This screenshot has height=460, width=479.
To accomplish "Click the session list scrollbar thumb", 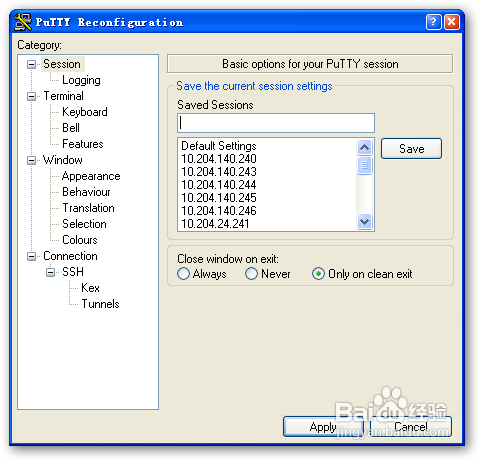I will click(x=365, y=165).
